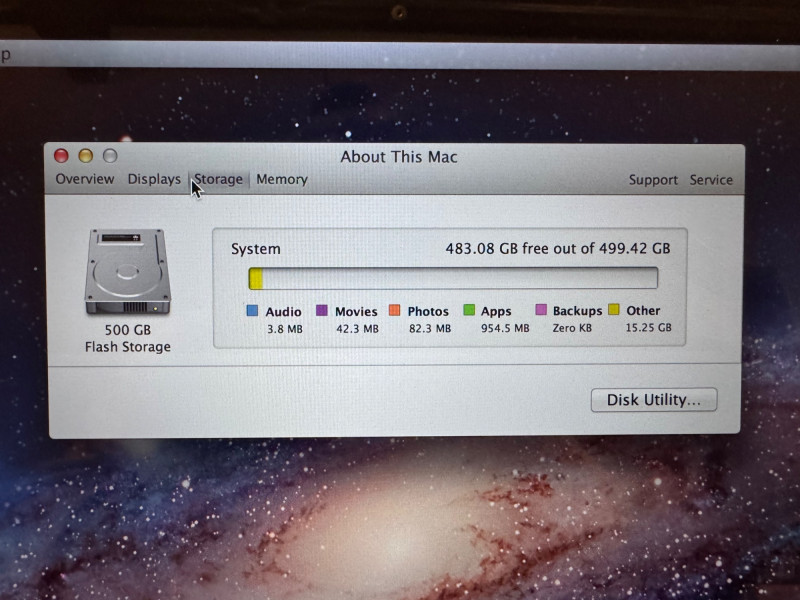Minimize window with the yellow button
Viewport: 800px width, 600px height.
(85, 156)
